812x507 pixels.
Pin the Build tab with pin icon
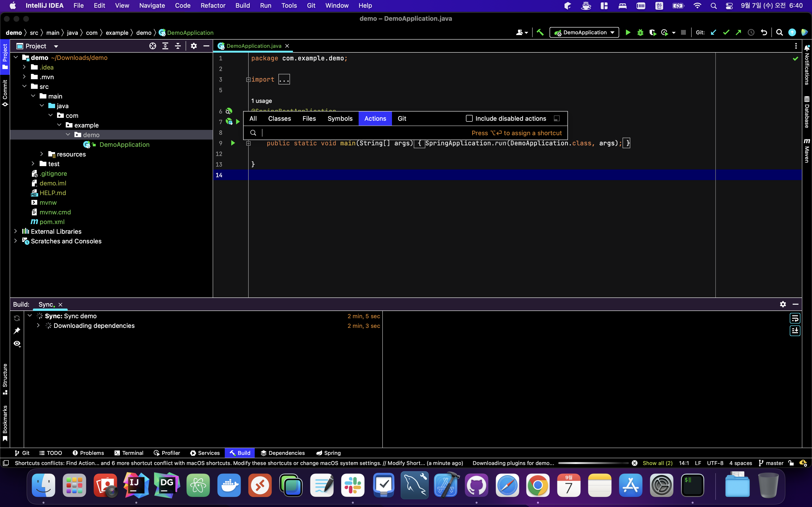tap(17, 331)
